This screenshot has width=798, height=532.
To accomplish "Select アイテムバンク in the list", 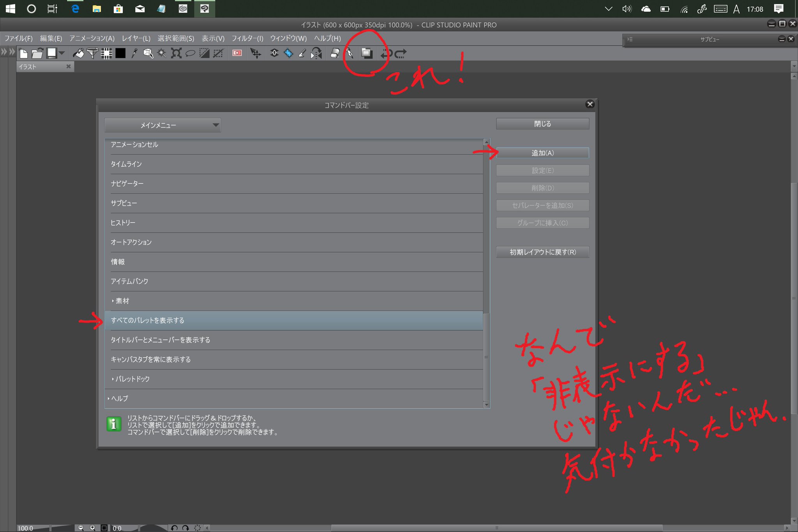I will tap(294, 281).
